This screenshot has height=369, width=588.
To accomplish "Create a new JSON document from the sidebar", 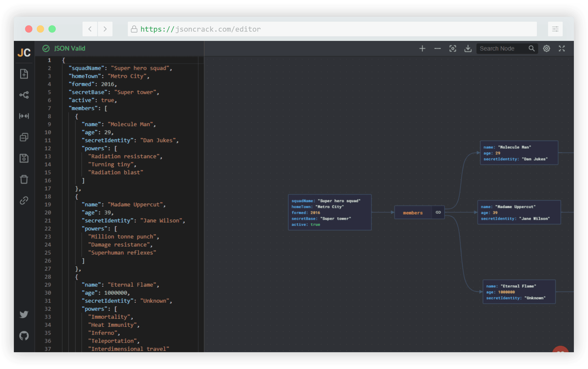I will click(x=24, y=74).
